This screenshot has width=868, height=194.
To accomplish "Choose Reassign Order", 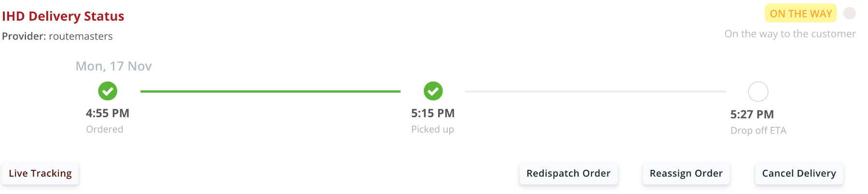I will click(x=686, y=173).
